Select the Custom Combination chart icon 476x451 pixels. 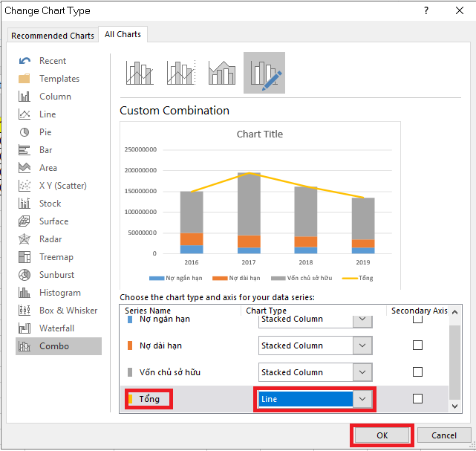click(x=264, y=73)
